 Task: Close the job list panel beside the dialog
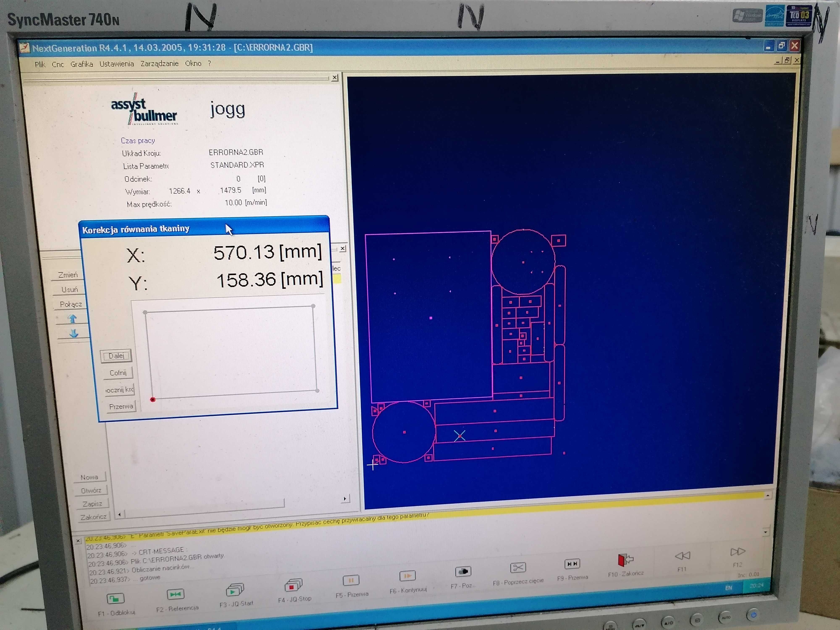[343, 248]
